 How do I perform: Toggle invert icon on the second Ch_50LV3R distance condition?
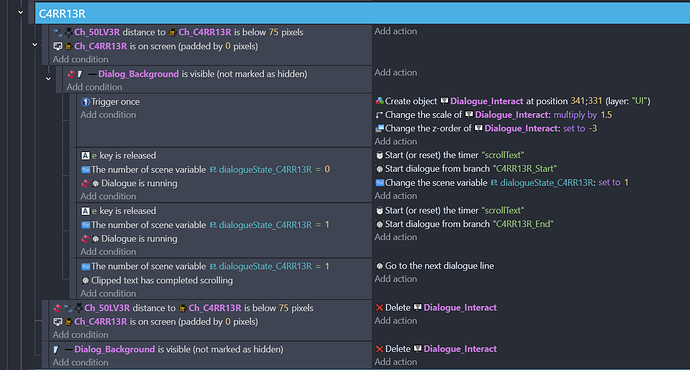[57, 308]
